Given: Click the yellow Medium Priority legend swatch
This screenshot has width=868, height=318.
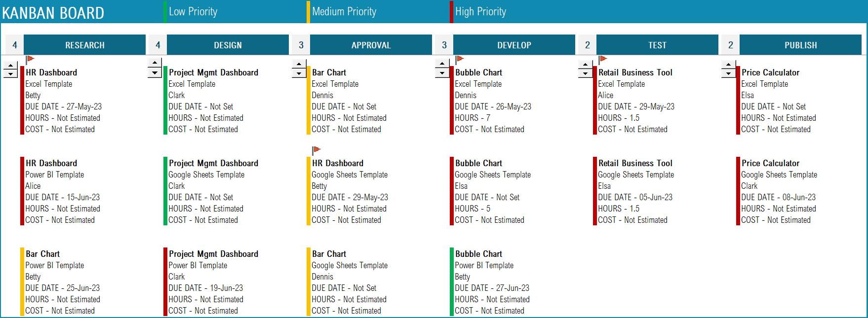Looking at the screenshot, I should click(308, 12).
